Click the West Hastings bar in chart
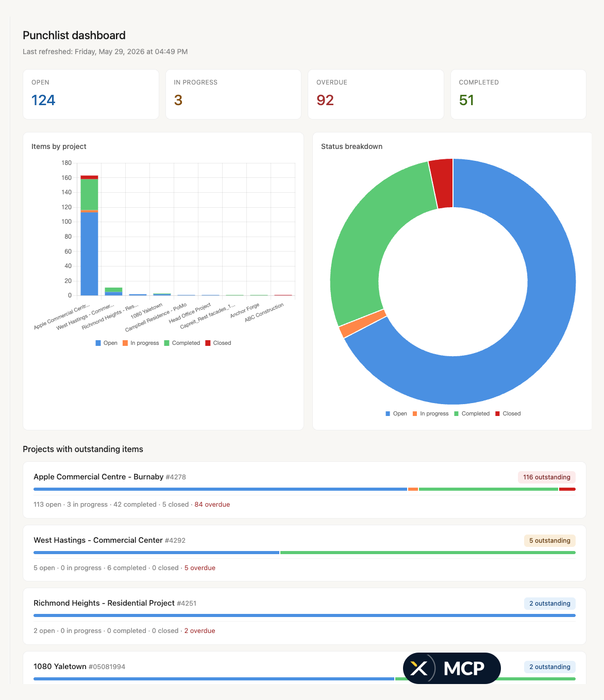 pyautogui.click(x=113, y=292)
